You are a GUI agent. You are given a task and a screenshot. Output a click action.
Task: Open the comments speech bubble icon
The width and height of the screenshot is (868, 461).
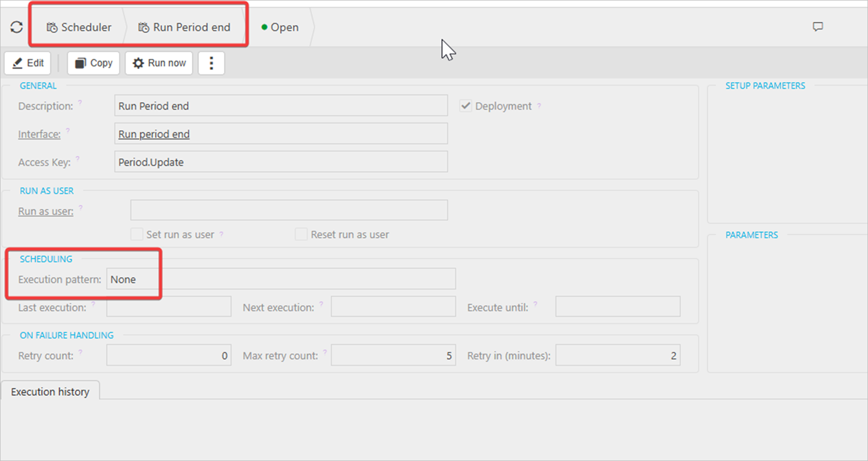click(817, 27)
